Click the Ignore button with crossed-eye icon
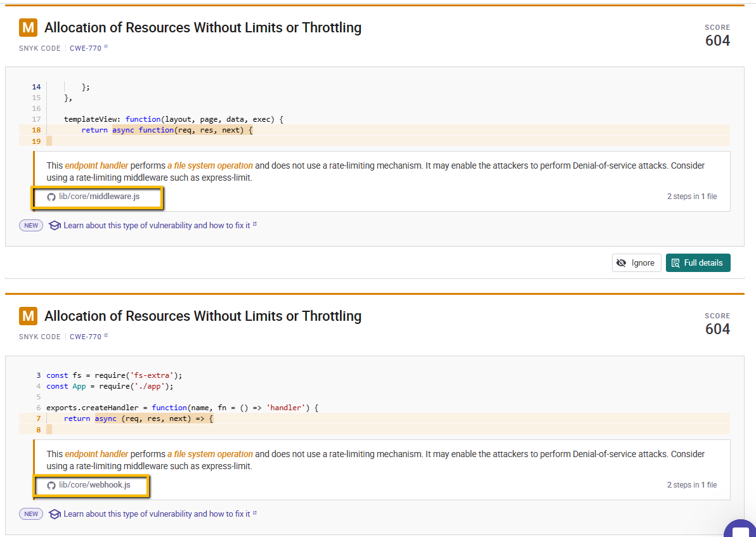This screenshot has height=537, width=756. pyautogui.click(x=636, y=262)
